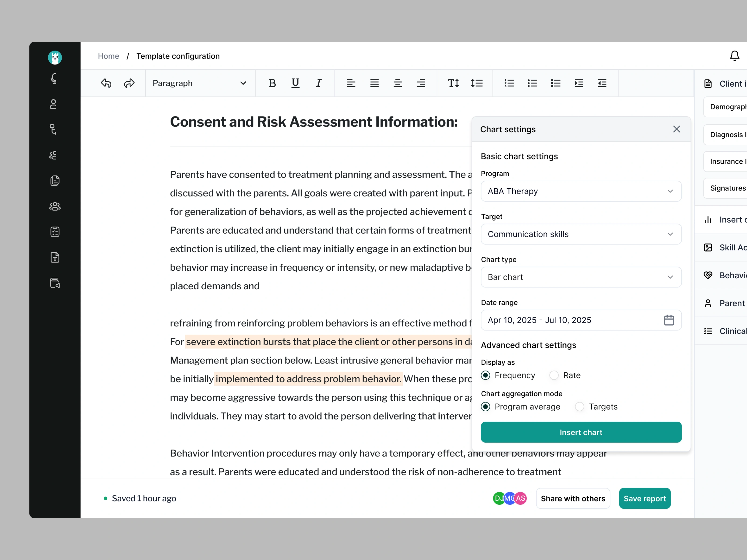Click the Consent and Risk Assessment heading

(314, 122)
